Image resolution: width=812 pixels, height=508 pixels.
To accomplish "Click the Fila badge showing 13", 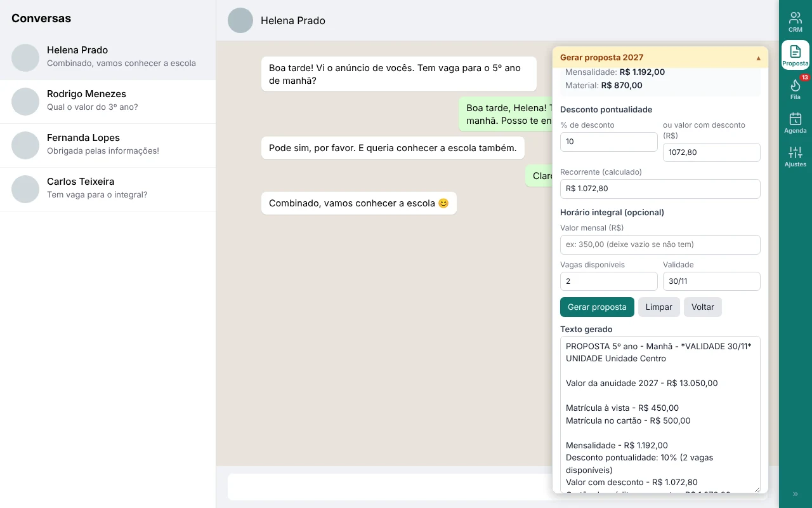I will [804, 77].
